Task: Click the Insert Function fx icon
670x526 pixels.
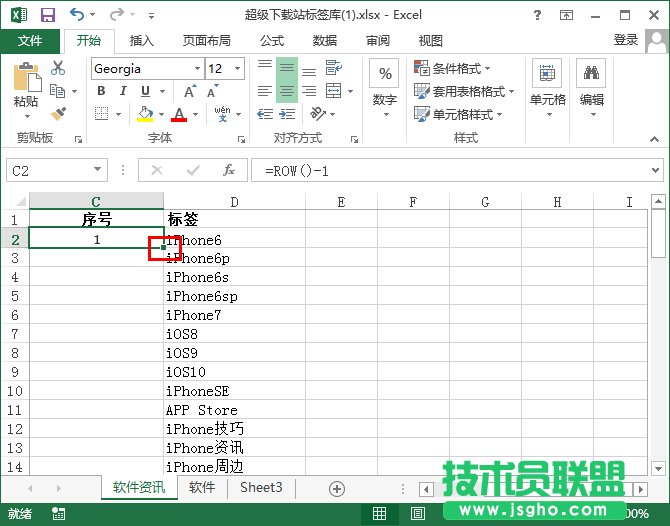Action: click(228, 170)
